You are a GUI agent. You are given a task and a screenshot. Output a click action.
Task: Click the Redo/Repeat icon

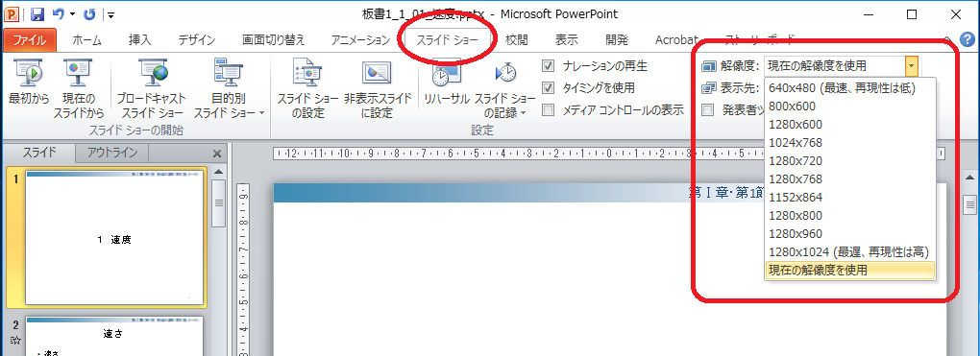(89, 13)
